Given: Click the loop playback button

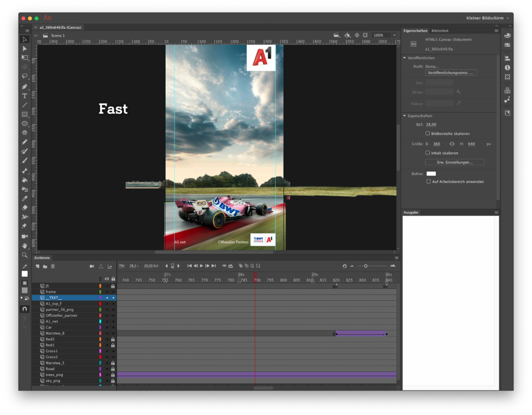Looking at the screenshot, I should (x=231, y=266).
